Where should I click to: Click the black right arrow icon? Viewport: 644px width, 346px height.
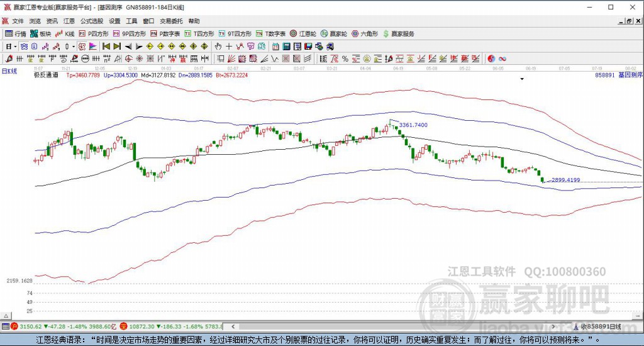tap(139, 47)
